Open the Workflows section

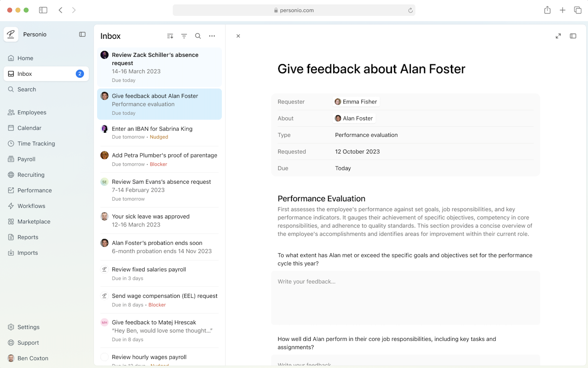point(46,206)
